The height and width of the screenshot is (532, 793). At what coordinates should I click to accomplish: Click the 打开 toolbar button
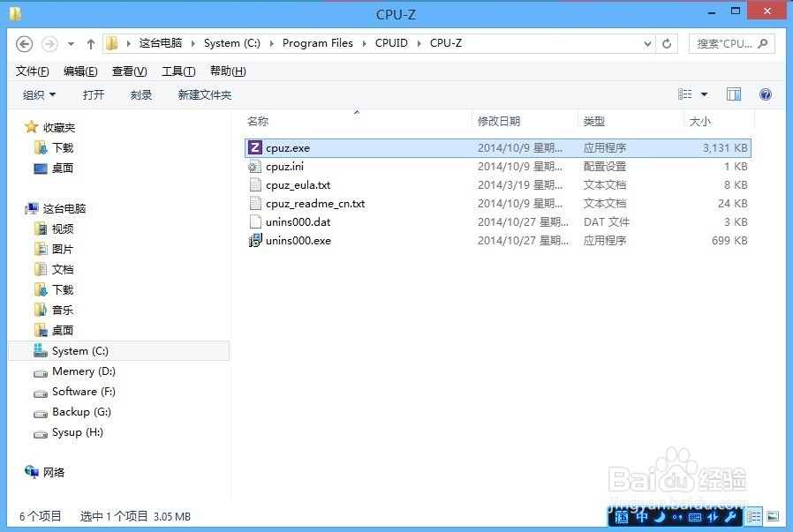point(94,94)
